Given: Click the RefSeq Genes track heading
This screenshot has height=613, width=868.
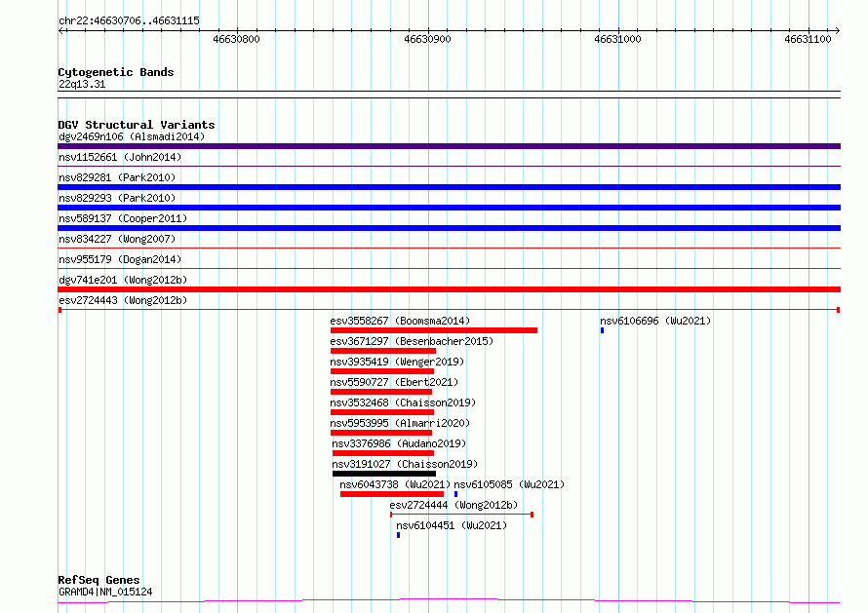Looking at the screenshot, I should [x=99, y=580].
